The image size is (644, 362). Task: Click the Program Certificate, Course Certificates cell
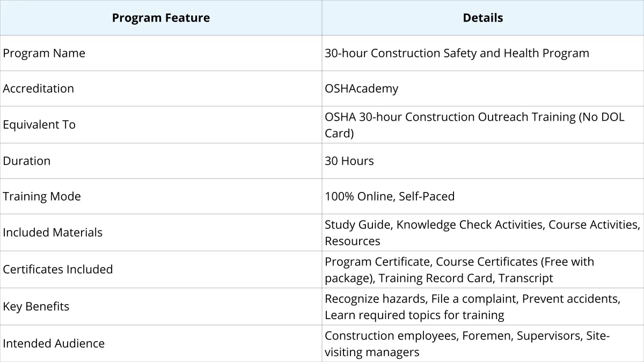coord(483,269)
